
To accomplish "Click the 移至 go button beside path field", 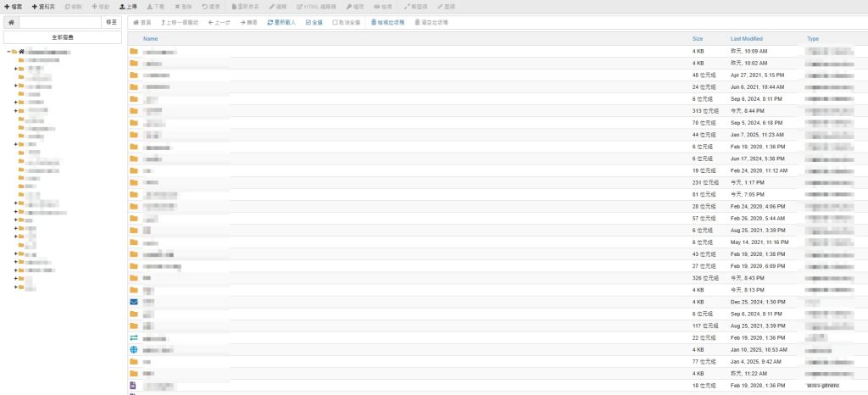I will tap(111, 22).
